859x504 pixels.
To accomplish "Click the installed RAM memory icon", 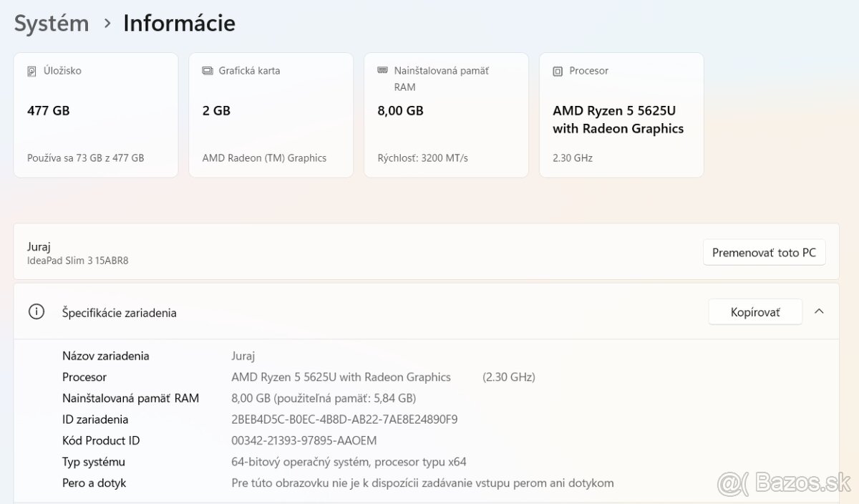I will point(383,71).
